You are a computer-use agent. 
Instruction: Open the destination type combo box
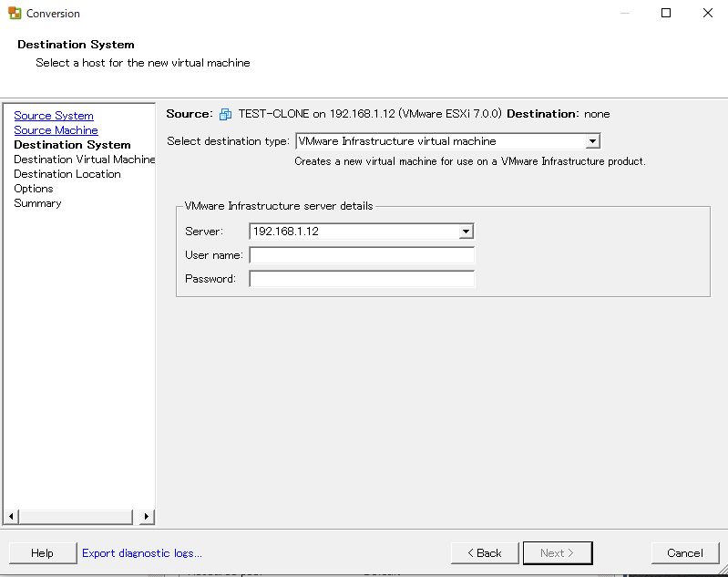click(x=447, y=141)
